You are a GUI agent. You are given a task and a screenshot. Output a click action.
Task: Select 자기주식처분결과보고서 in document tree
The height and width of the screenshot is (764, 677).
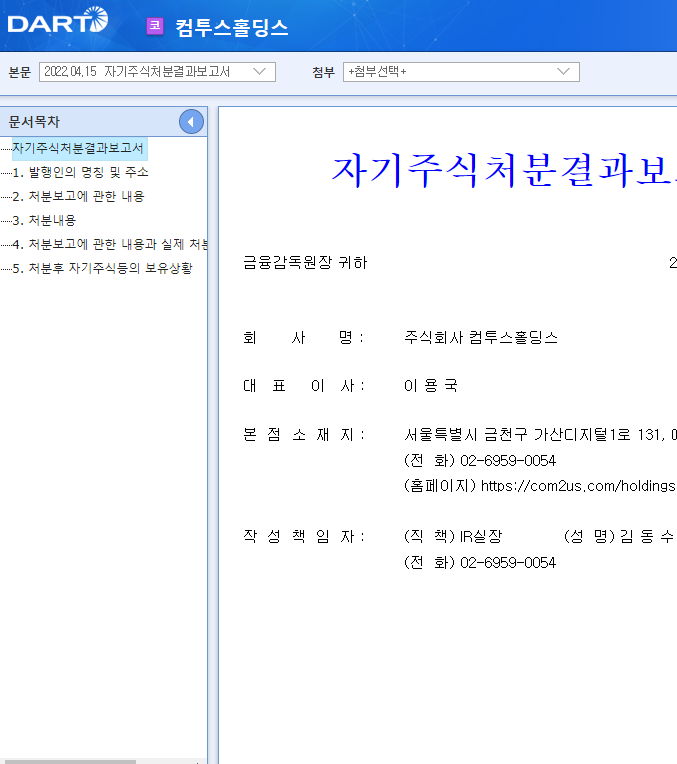[x=78, y=148]
